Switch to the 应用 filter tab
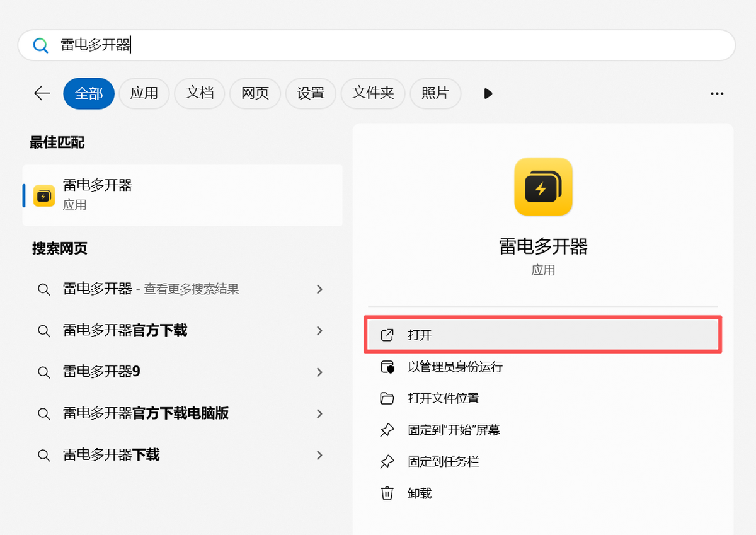Image resolution: width=756 pixels, height=535 pixels. click(x=144, y=93)
